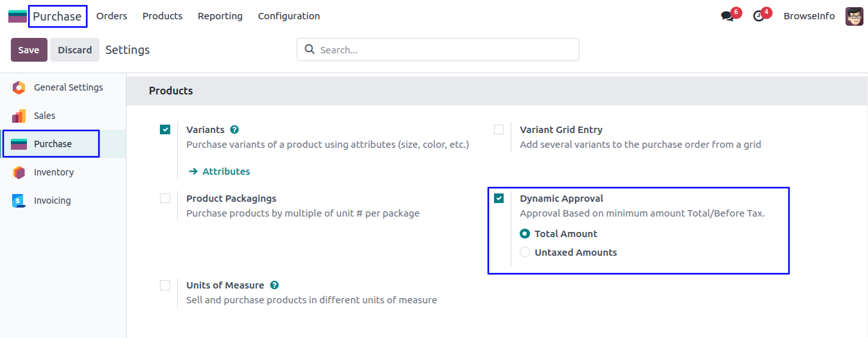Open the activities clock icon
The image size is (868, 338).
pyautogui.click(x=759, y=16)
